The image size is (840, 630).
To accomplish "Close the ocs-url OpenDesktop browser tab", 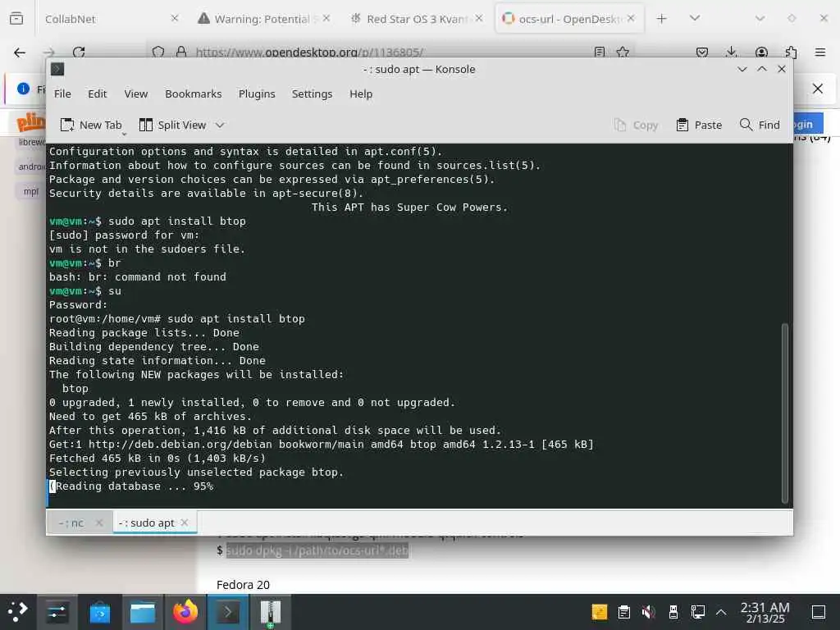I will click(631, 19).
